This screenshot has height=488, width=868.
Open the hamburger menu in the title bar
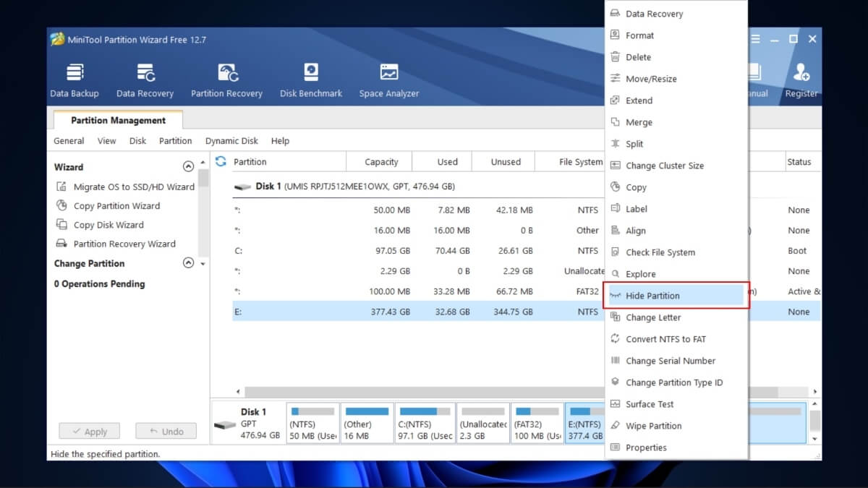(754, 39)
